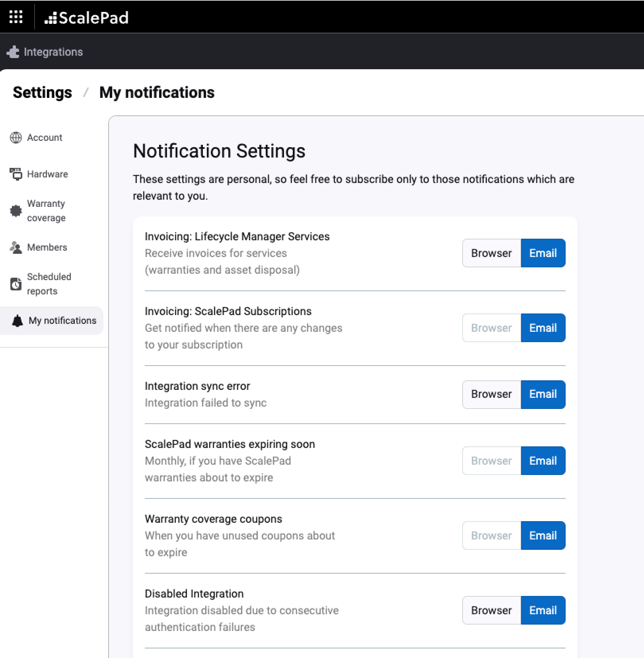
Task: Toggle Browser for Disabled Integration
Action: pyautogui.click(x=492, y=610)
